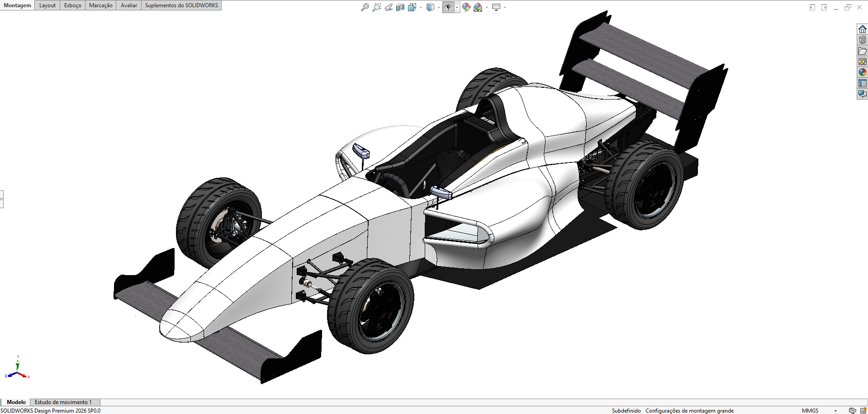This screenshot has height=414, width=868.
Task: Expand the Hide/Show Items dropdown arrow
Action: (457, 7)
